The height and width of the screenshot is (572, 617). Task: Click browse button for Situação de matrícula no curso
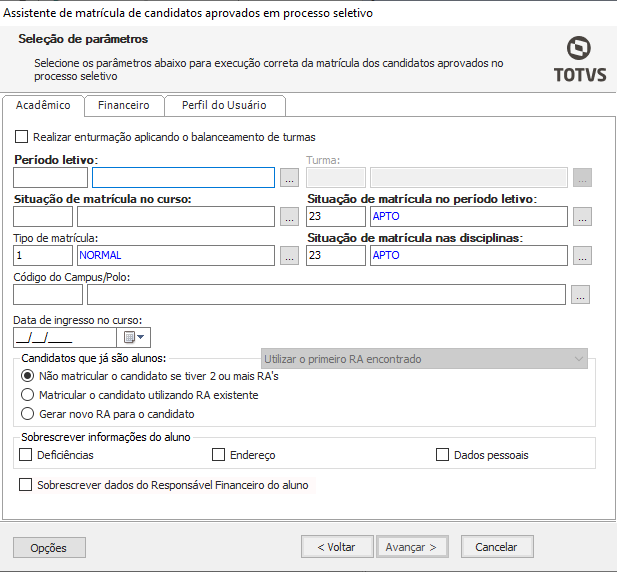click(289, 217)
